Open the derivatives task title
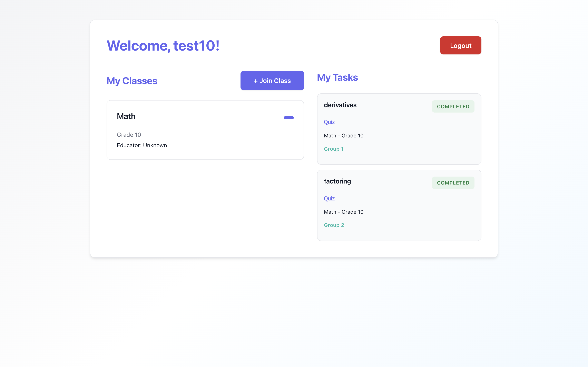 (340, 105)
